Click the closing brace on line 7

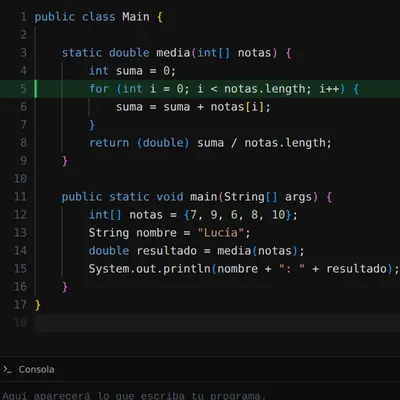tap(92, 125)
